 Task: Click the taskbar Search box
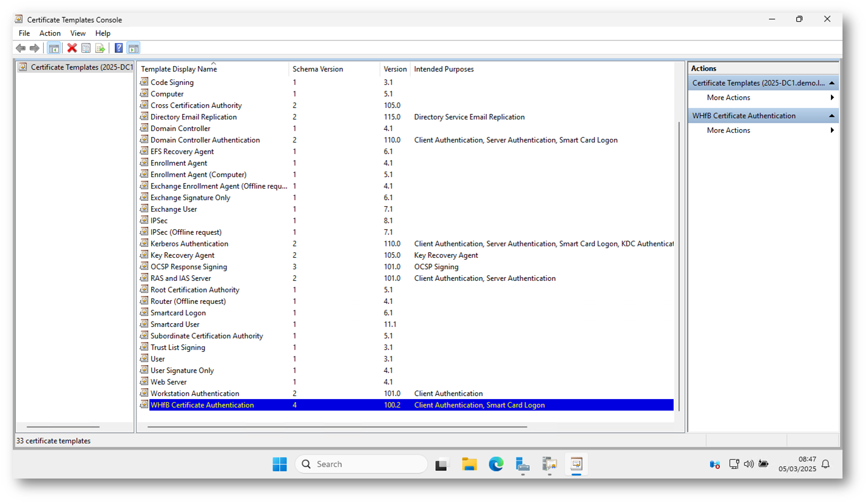pos(361,464)
